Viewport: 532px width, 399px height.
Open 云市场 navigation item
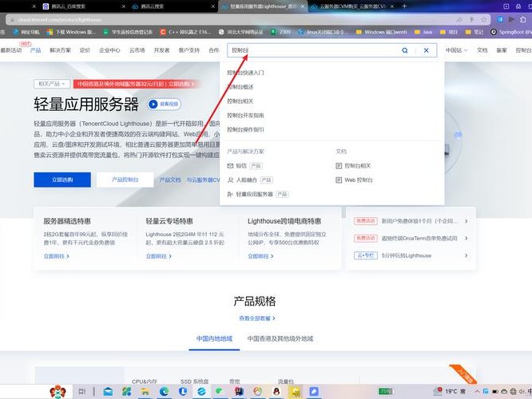coord(137,50)
